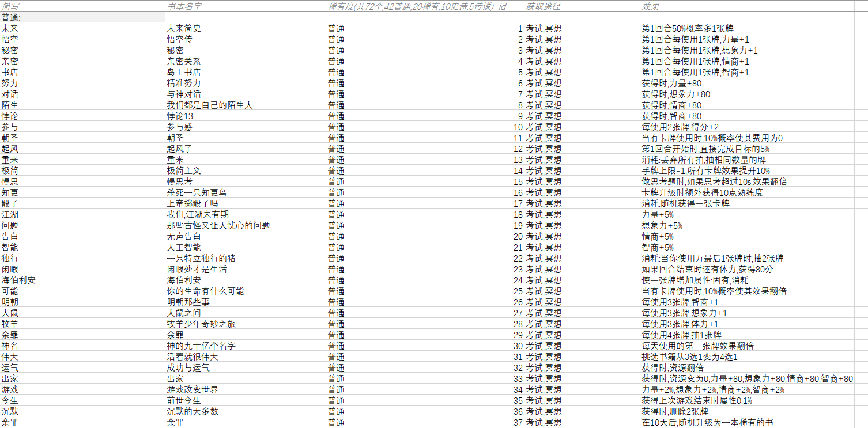
Task: Click the 稀有度 header cell
Action: [x=412, y=6]
